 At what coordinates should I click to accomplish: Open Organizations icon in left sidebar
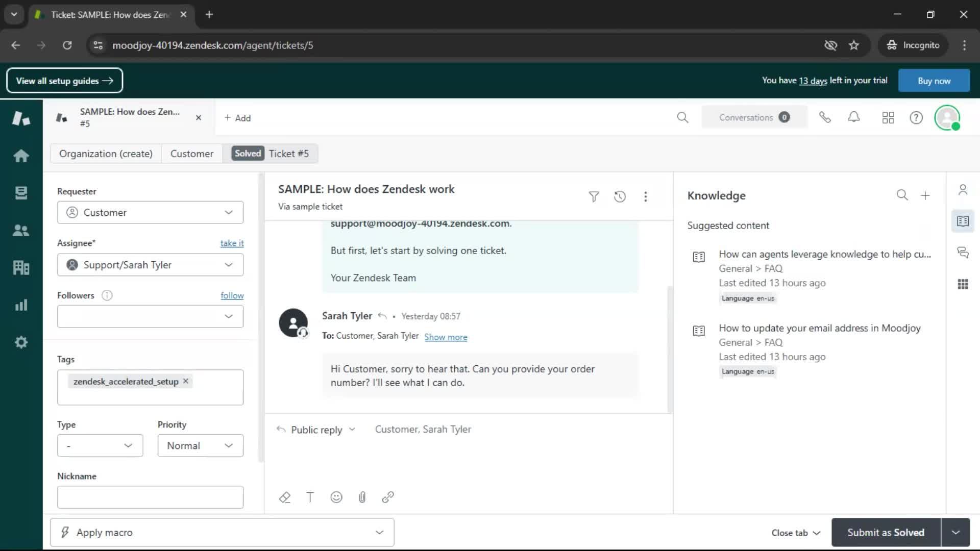[21, 267]
